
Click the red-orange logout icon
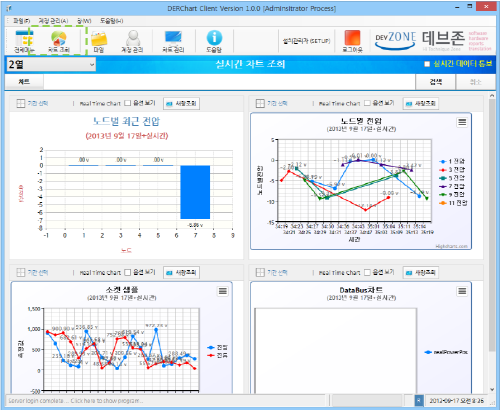[352, 38]
